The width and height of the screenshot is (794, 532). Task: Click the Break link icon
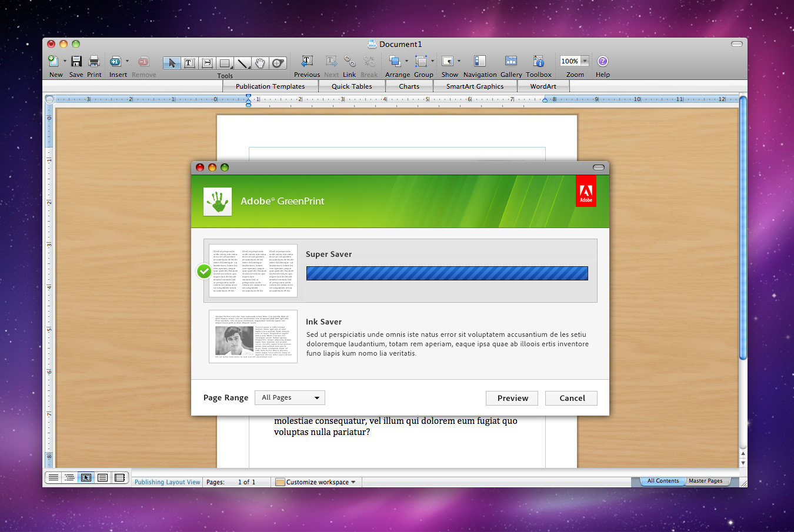(369, 61)
